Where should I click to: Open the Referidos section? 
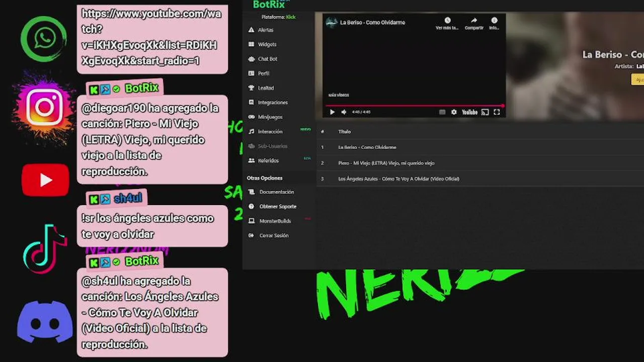pyautogui.click(x=268, y=161)
